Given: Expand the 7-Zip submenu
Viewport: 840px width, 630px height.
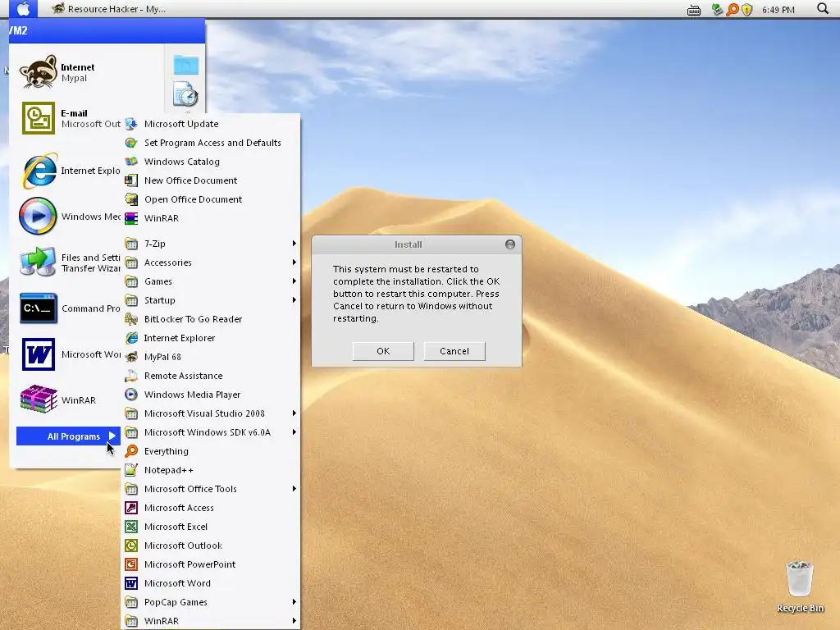Looking at the screenshot, I should (211, 244).
